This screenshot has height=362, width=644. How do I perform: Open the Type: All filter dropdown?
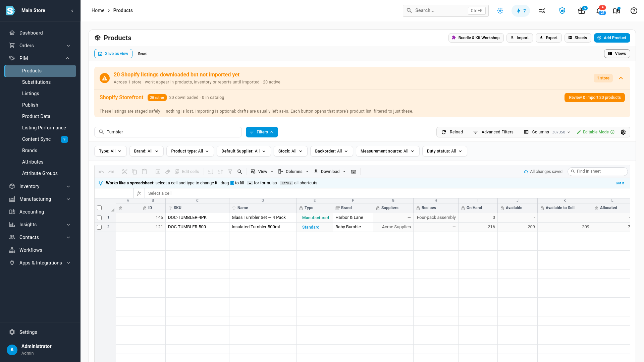(110, 151)
